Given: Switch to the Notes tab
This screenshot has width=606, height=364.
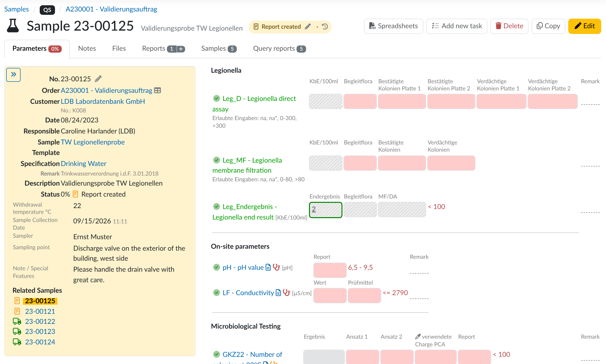Looking at the screenshot, I should (87, 48).
